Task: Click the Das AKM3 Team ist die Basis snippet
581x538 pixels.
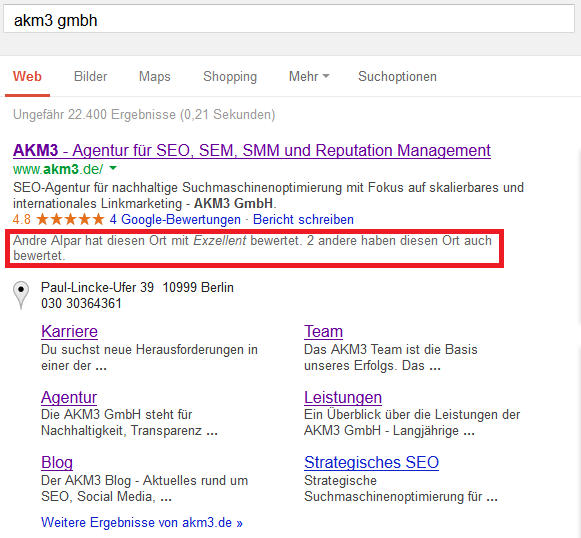Action: coord(391,358)
